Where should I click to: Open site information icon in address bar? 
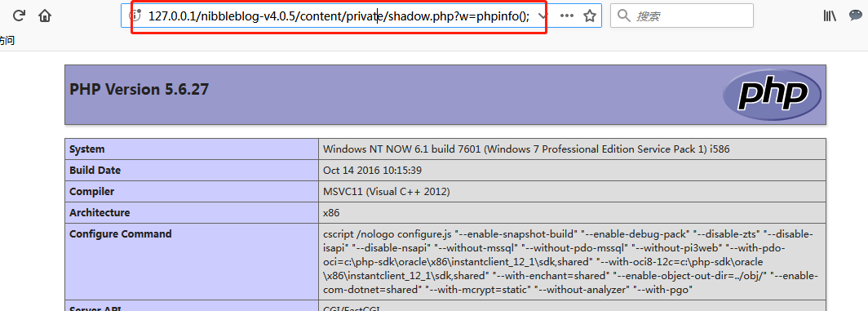point(135,16)
